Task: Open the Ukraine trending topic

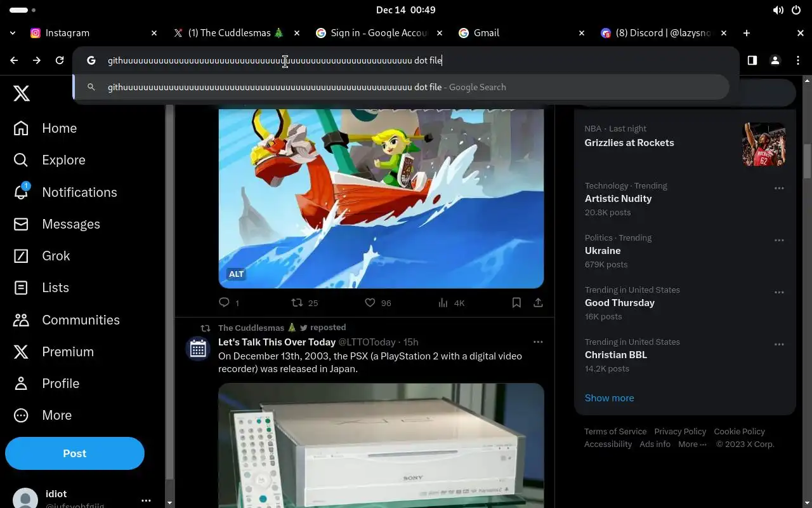Action: [x=603, y=251]
